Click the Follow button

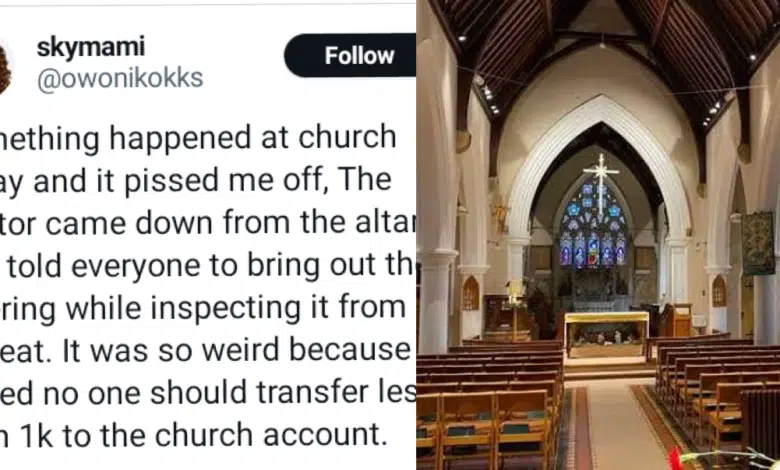coord(350,55)
